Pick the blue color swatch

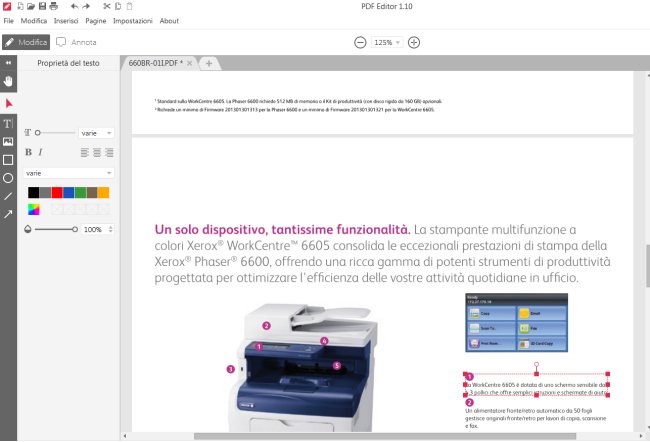tap(68, 192)
